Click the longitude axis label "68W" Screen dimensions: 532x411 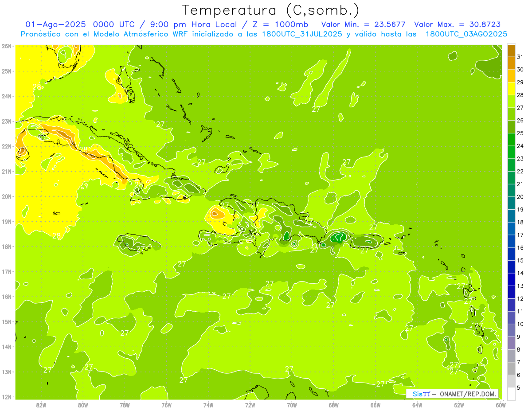334,405
